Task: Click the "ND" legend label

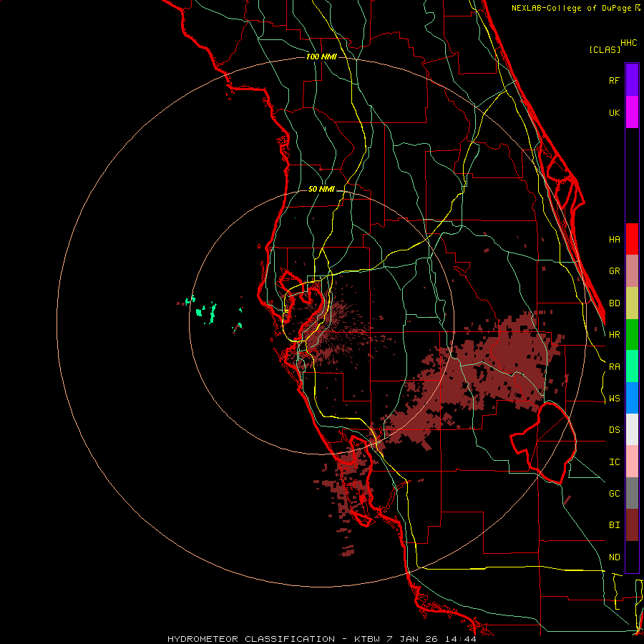Action: point(614,557)
